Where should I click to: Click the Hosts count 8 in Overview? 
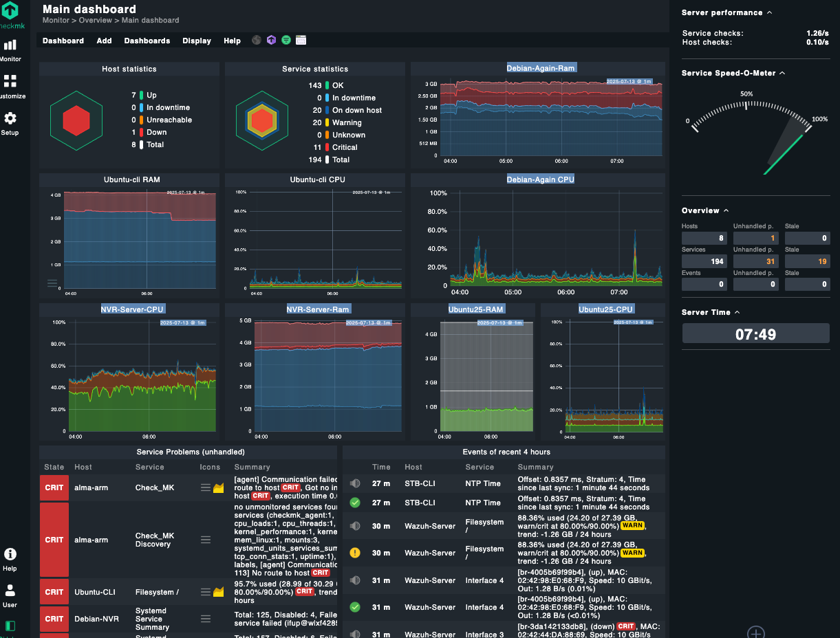pos(704,238)
